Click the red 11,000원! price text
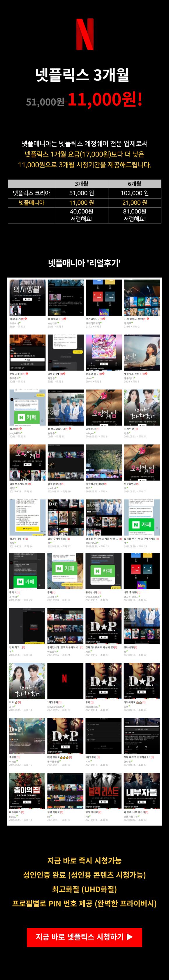Screen dimensions: 169x980 tap(105, 99)
